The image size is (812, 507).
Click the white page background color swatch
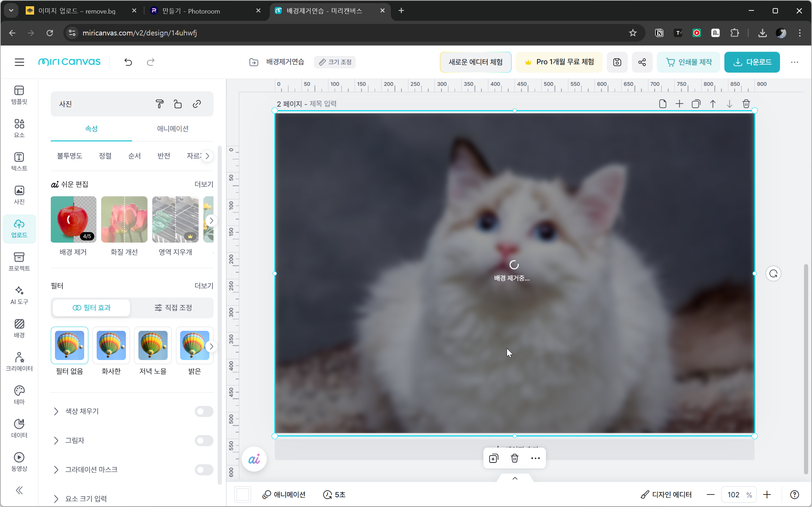pos(243,494)
